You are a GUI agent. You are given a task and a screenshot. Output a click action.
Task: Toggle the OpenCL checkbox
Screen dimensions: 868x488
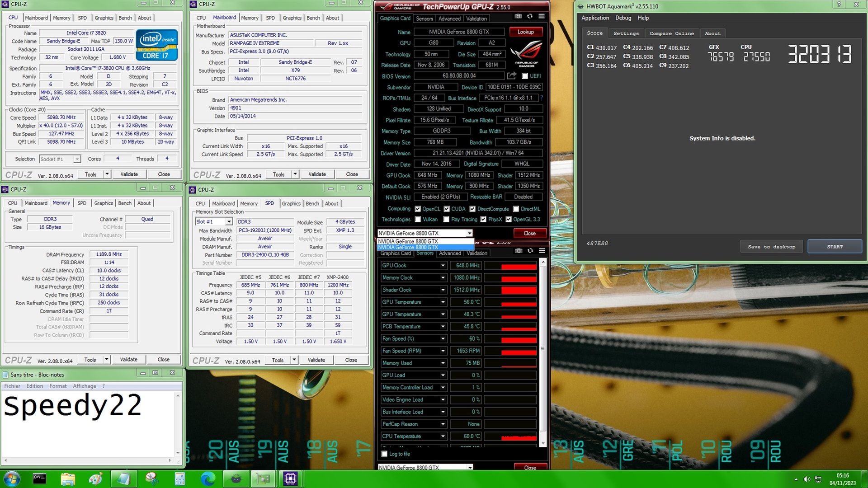coord(418,209)
